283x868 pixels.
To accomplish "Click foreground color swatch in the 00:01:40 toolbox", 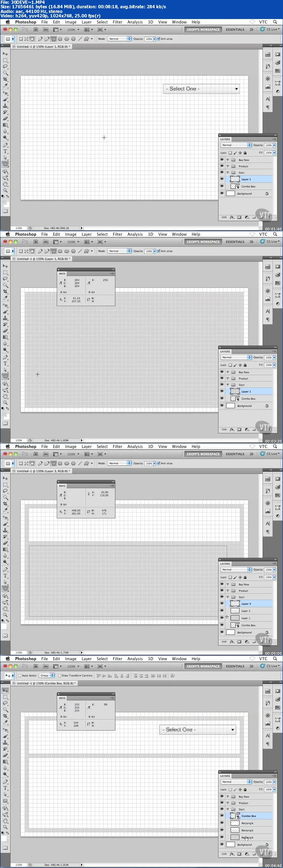I will pos(4,202).
